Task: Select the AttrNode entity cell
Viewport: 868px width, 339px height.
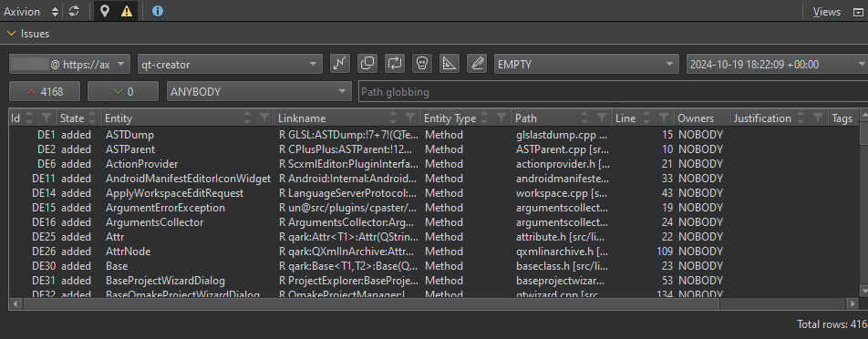Action: tap(188, 252)
